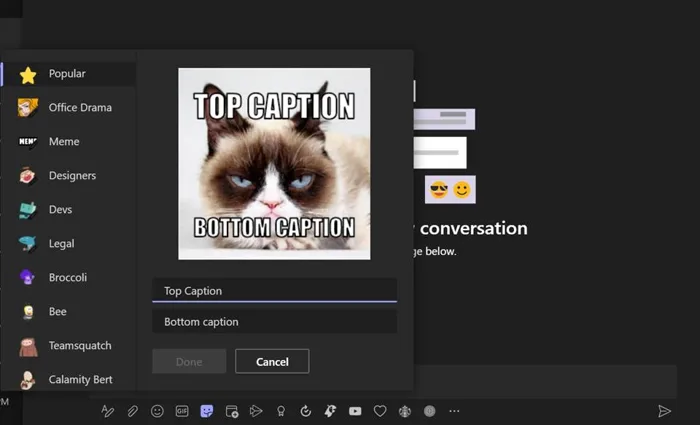This screenshot has height=425, width=700.
Task: Open the Praise badge icon
Action: 281,411
